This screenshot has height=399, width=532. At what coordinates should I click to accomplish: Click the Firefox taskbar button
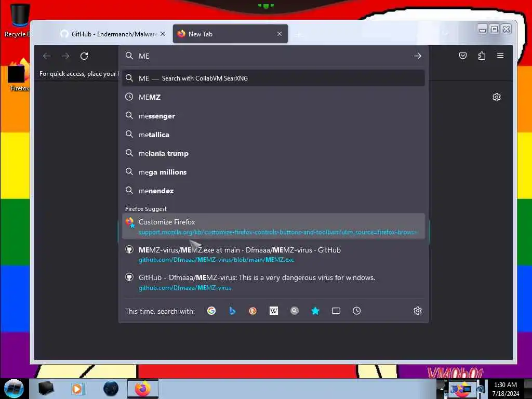[143, 389]
